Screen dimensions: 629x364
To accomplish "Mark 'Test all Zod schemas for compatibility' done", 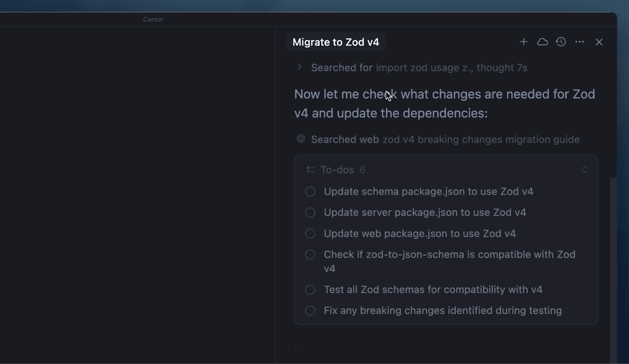I will pyautogui.click(x=310, y=289).
